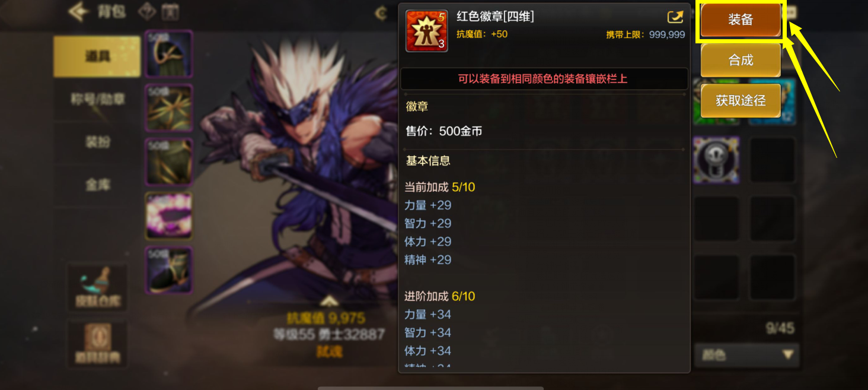
Task: Open the item dictionary book icon
Action: (x=98, y=344)
